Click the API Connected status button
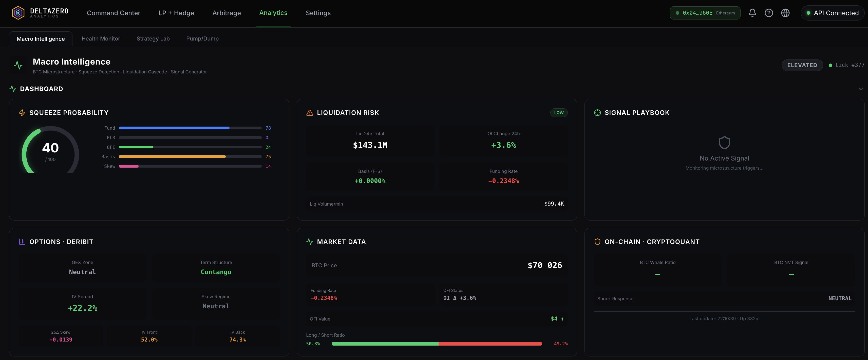 (x=832, y=13)
